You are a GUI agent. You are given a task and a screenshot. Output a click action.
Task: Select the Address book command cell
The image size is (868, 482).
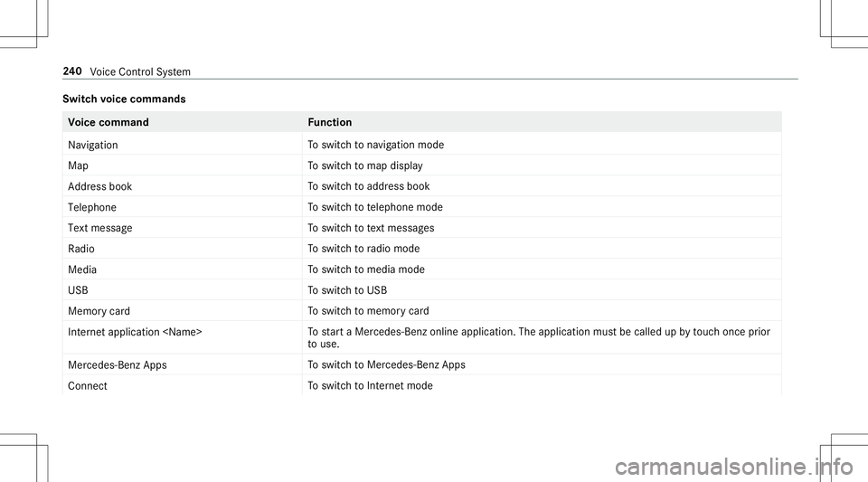[x=99, y=186]
